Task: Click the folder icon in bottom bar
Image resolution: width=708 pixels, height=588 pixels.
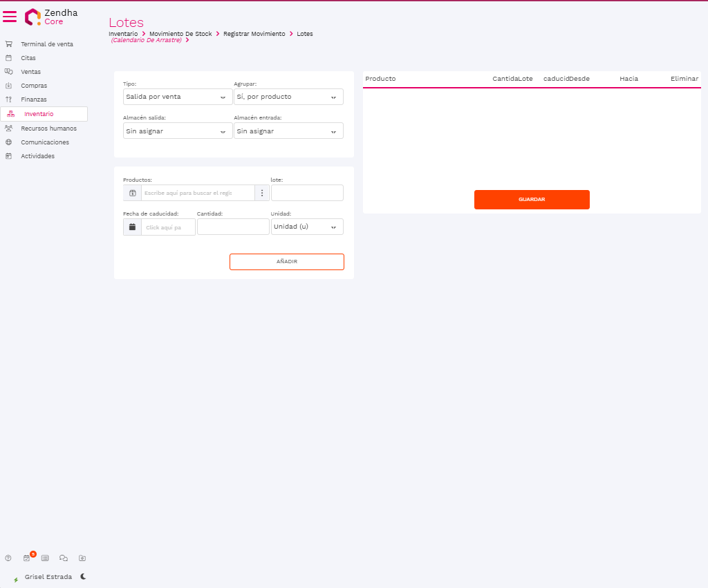Action: pyautogui.click(x=82, y=558)
